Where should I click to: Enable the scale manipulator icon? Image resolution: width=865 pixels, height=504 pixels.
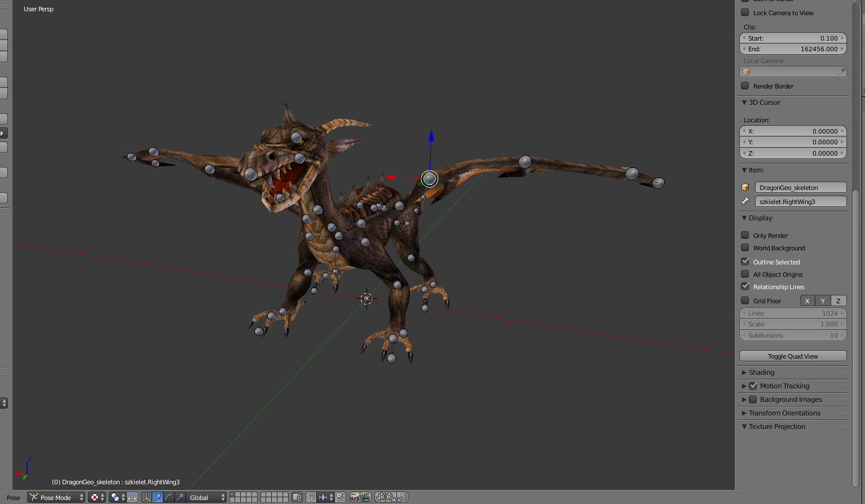pos(180,497)
